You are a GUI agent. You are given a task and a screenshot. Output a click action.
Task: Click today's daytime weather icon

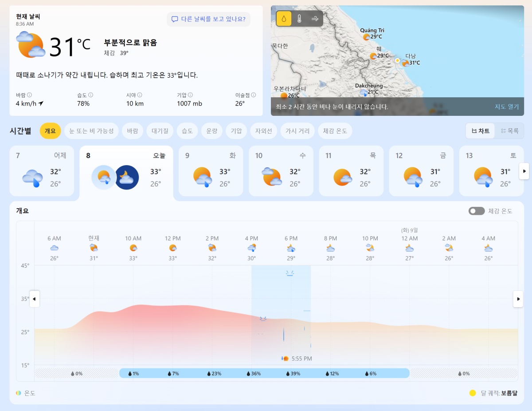pos(104,177)
